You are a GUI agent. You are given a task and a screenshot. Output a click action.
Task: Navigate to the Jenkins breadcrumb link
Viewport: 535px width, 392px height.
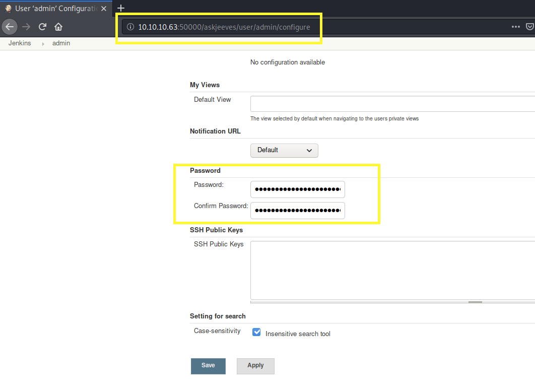pyautogui.click(x=20, y=43)
